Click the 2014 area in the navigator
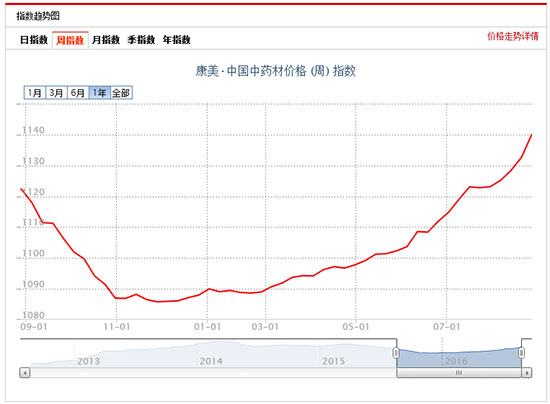Viewport: 550px width, 404px height. point(211,361)
